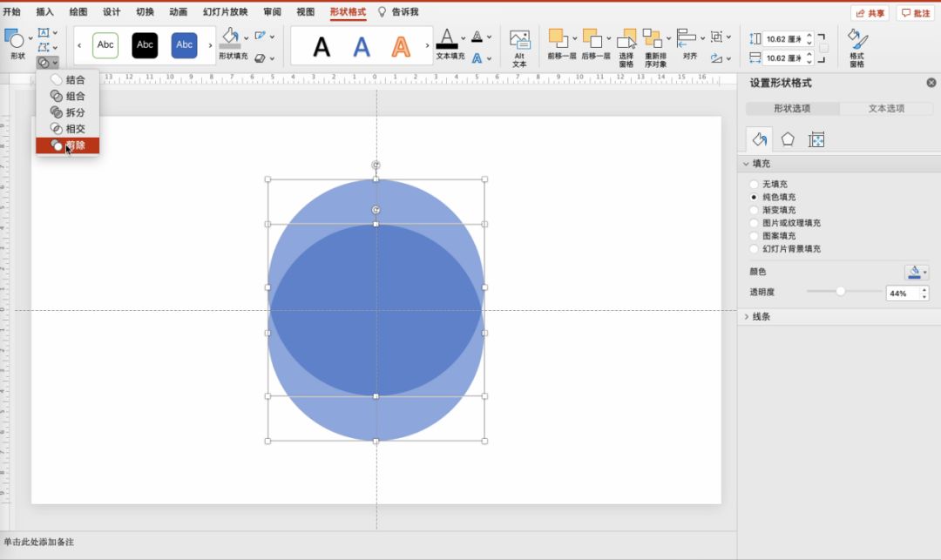941x560 pixels.
Task: Click the 共享 share button
Action: point(870,13)
